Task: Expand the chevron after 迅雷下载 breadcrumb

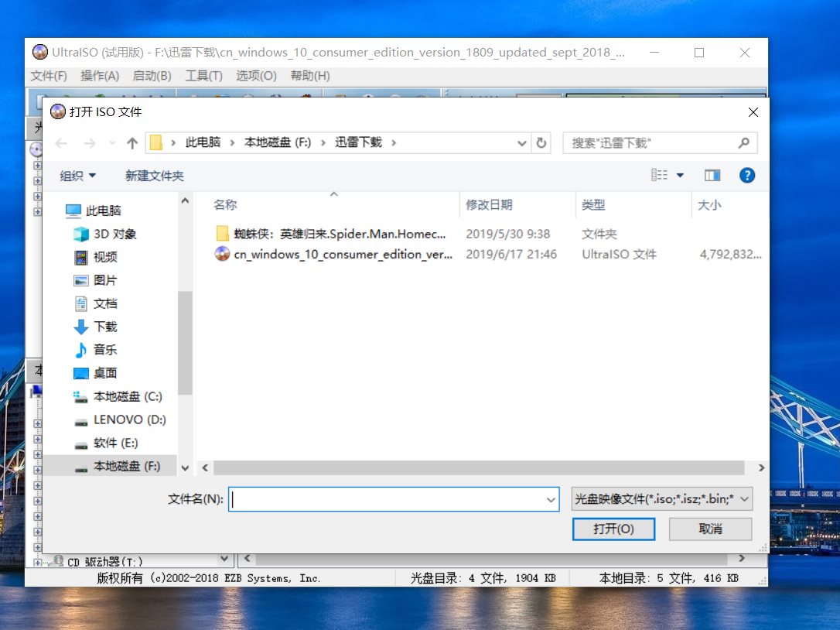Action: tap(394, 142)
